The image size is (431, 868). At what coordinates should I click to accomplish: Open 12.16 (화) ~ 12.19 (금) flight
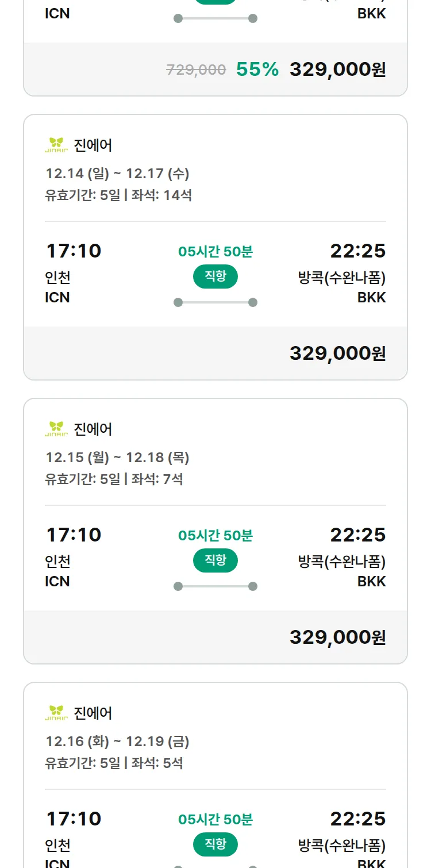click(x=117, y=742)
